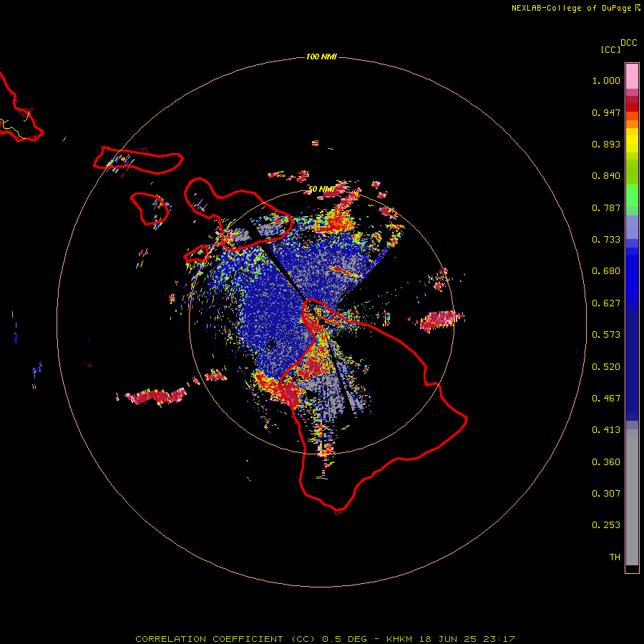The image size is (644, 644).
Task: Click the 0.680 colorbar value
Action: tap(606, 271)
